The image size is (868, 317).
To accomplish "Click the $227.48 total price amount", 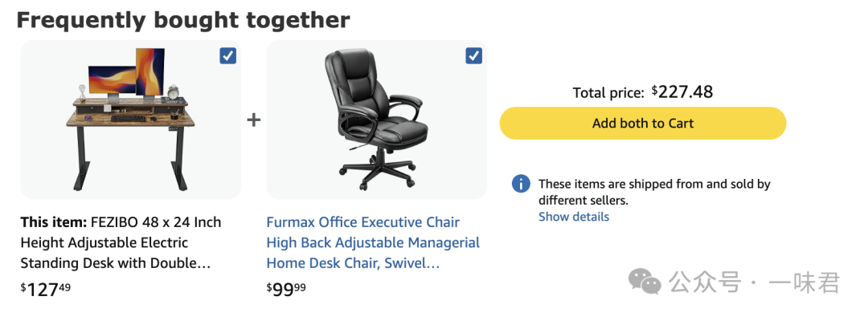I will tap(682, 91).
